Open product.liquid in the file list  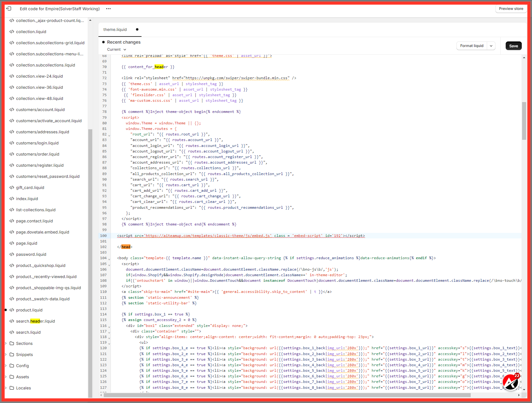(x=29, y=310)
